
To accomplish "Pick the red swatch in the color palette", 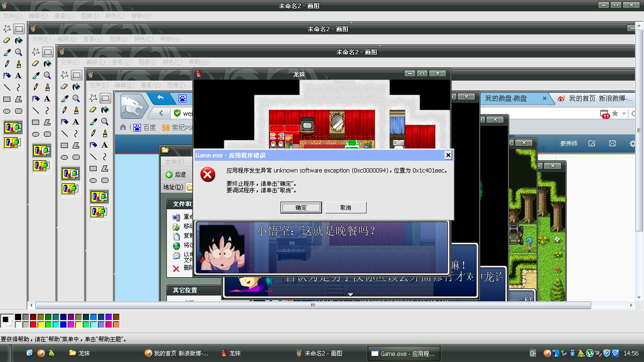I will (x=33, y=325).
